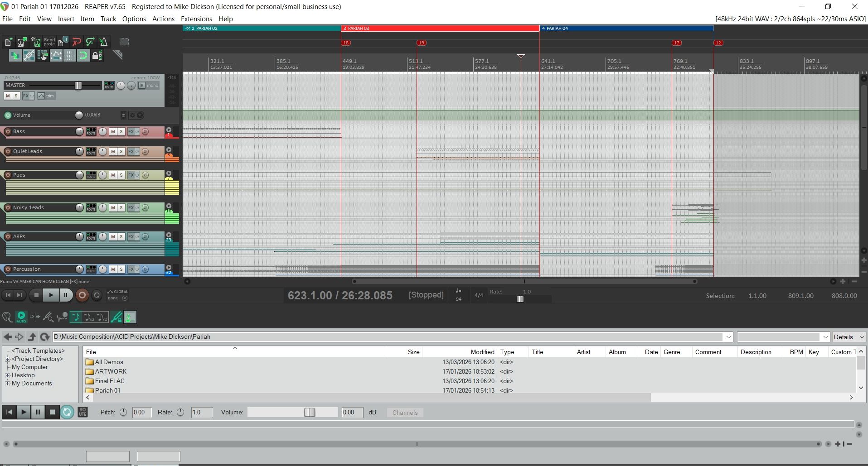Open the FX chain on Pads track

click(x=131, y=175)
